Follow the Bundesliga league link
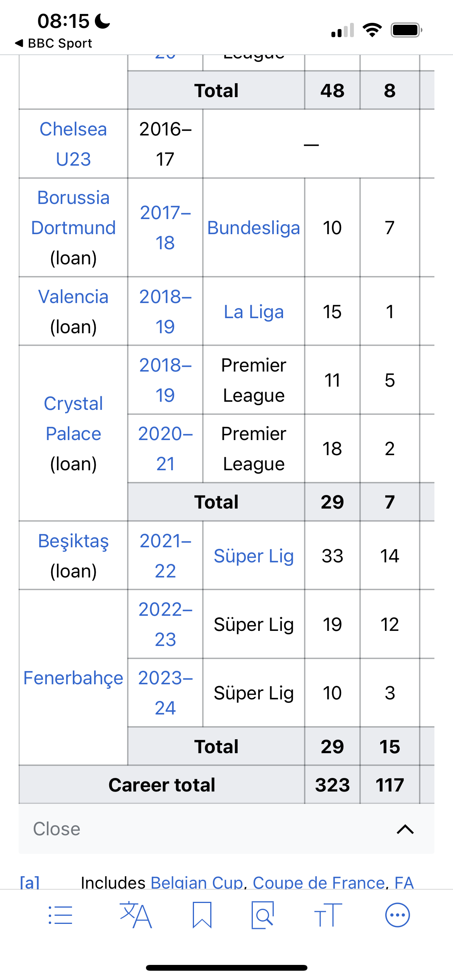 click(254, 228)
